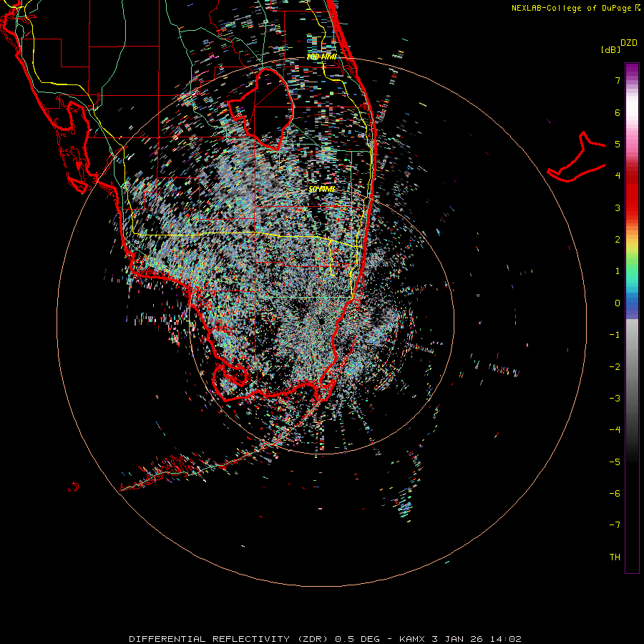
Task: Click the -3 value on the color scale
Action: [x=615, y=399]
